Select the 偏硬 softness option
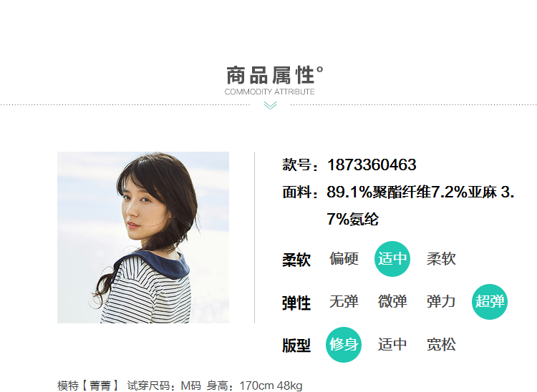This screenshot has height=392, width=537. point(344,259)
